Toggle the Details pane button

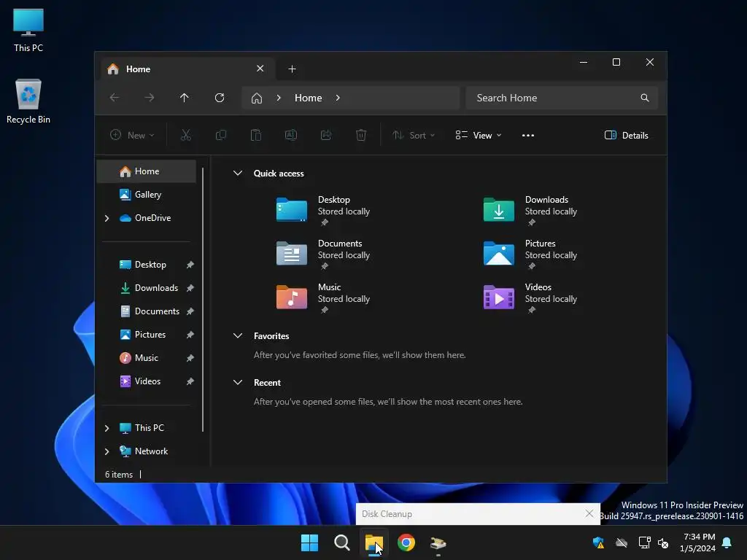(626, 135)
